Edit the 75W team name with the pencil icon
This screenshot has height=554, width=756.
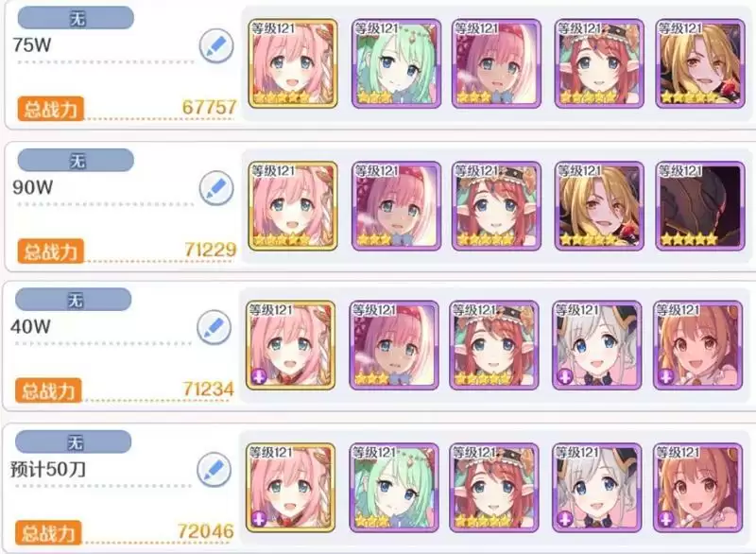coord(216,45)
